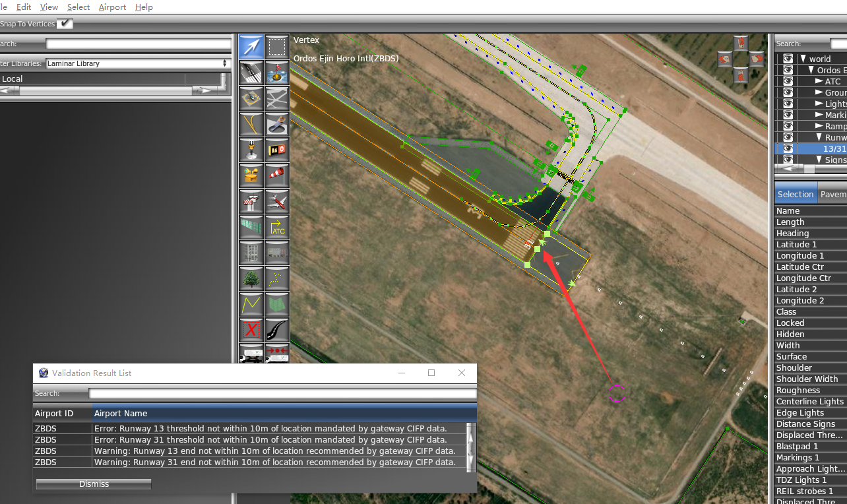Toggle visibility of runway 13/31
Viewport: 847px width, 504px height.
[787, 148]
